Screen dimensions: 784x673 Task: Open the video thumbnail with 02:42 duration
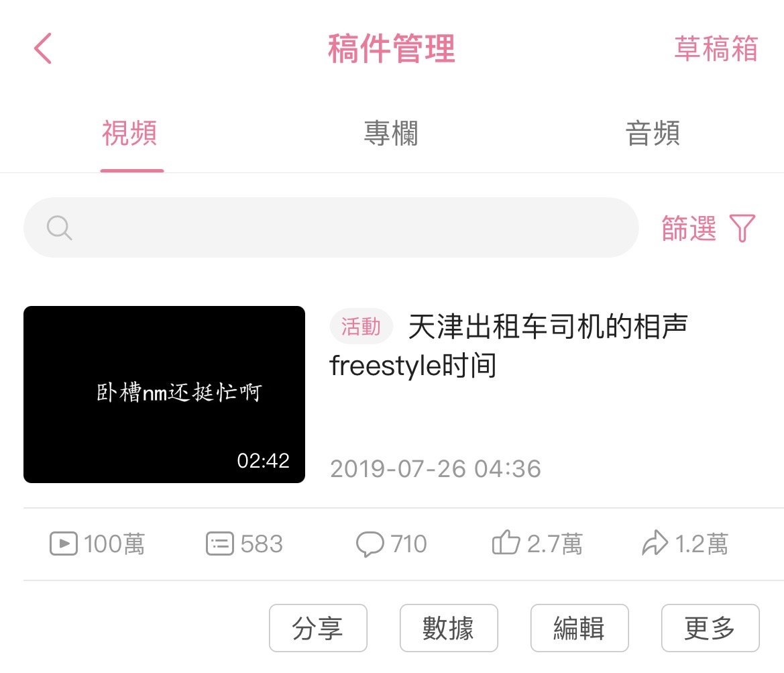point(164,395)
